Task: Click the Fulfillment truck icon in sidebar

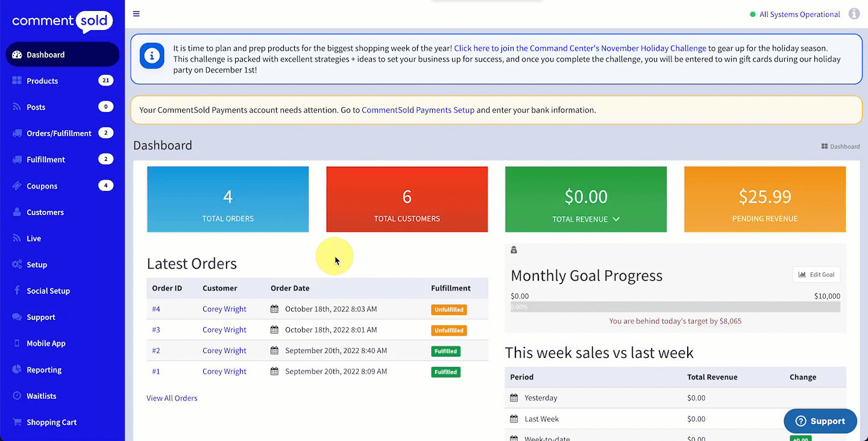Action: point(17,160)
